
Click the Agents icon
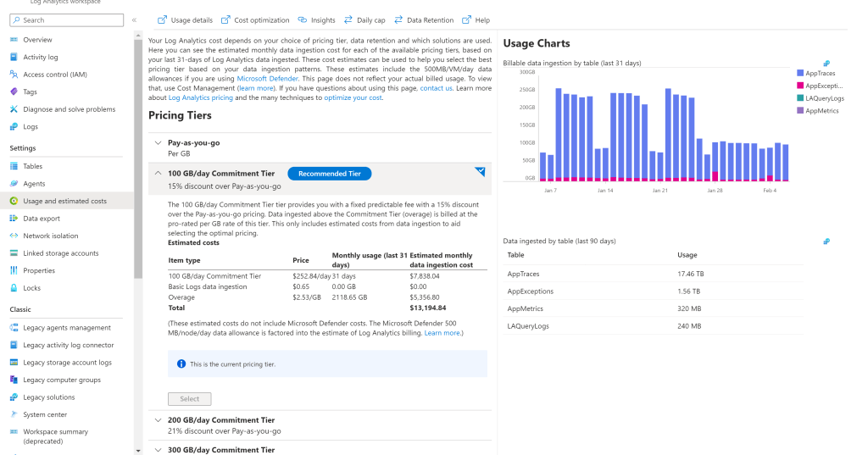14,184
